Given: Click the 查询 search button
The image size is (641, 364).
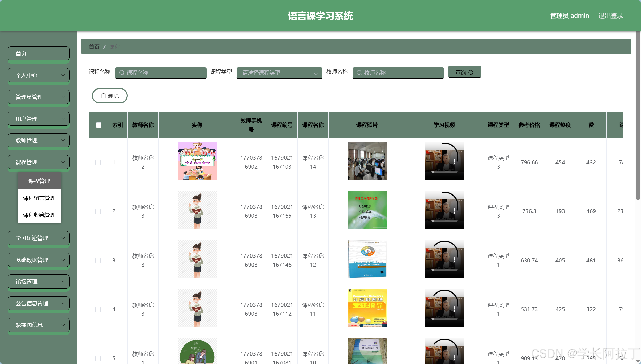Looking at the screenshot, I should coord(464,72).
